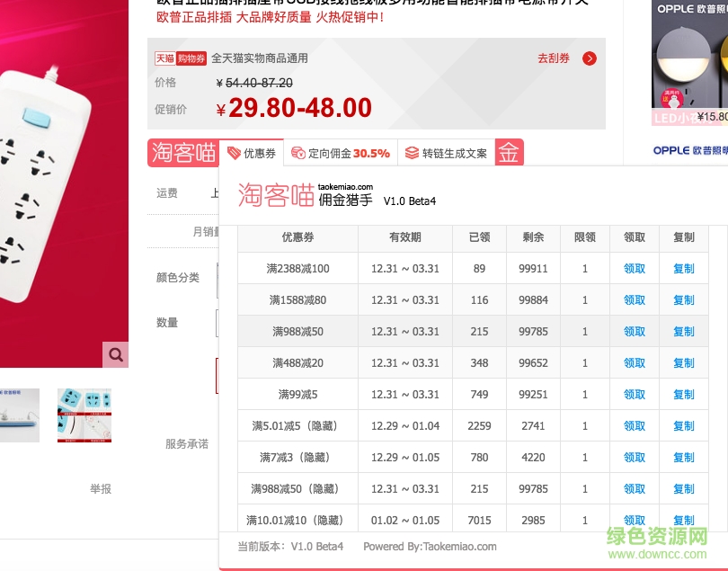Open the image zoom magnifier icon
Image resolution: width=728 pixels, height=571 pixels.
click(x=116, y=354)
